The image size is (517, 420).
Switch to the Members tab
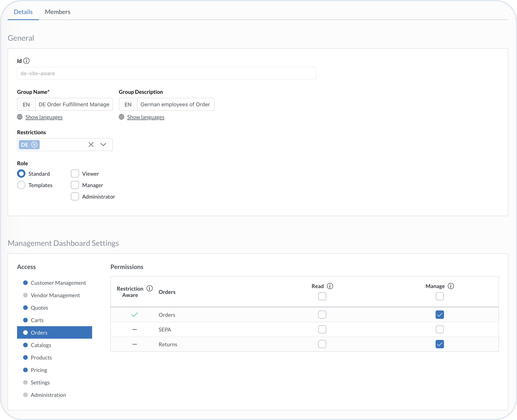[x=58, y=12]
